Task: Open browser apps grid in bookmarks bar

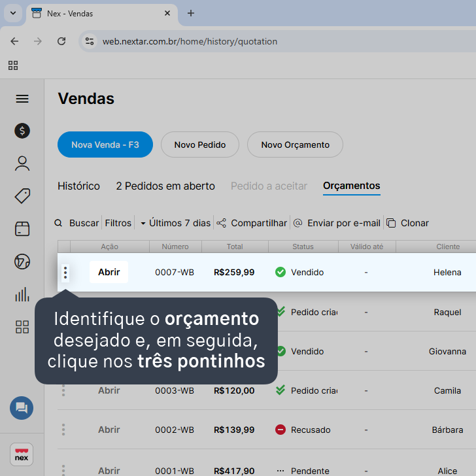Action: pyautogui.click(x=13, y=65)
